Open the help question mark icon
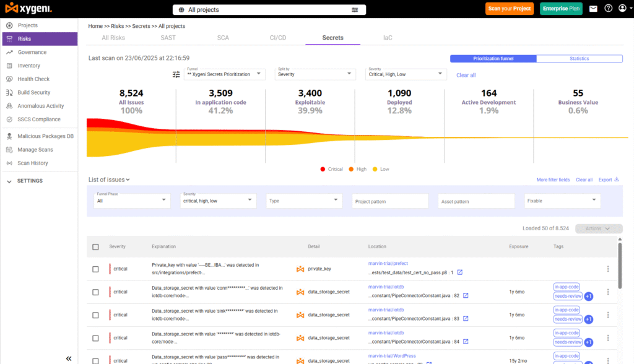 tap(608, 9)
